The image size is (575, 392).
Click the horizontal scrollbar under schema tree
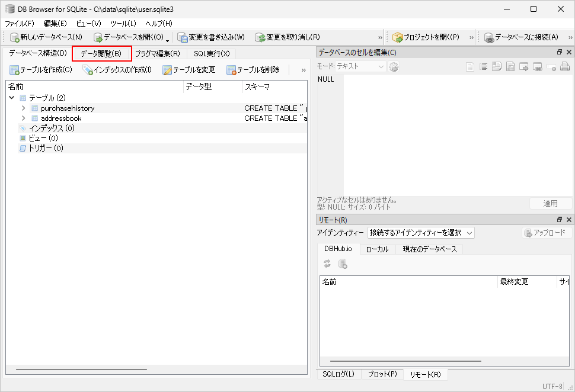click(x=81, y=369)
